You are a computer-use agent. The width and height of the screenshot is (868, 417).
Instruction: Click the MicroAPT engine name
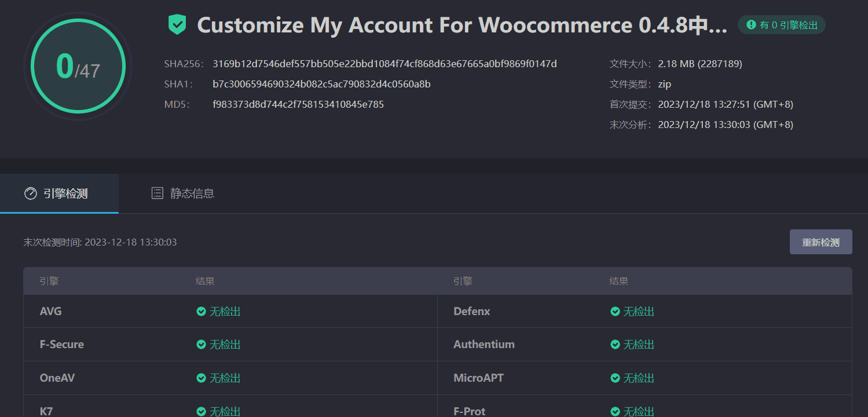tap(479, 378)
